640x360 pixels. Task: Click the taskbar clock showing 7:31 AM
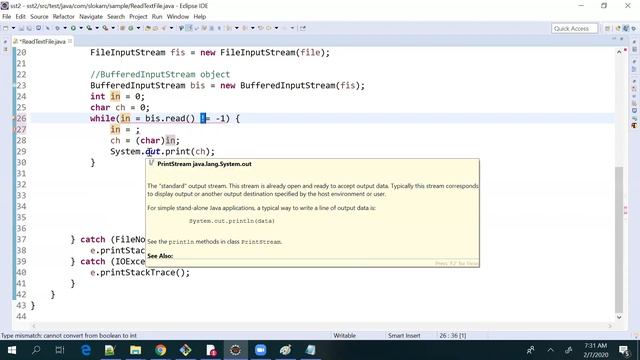[596, 350]
